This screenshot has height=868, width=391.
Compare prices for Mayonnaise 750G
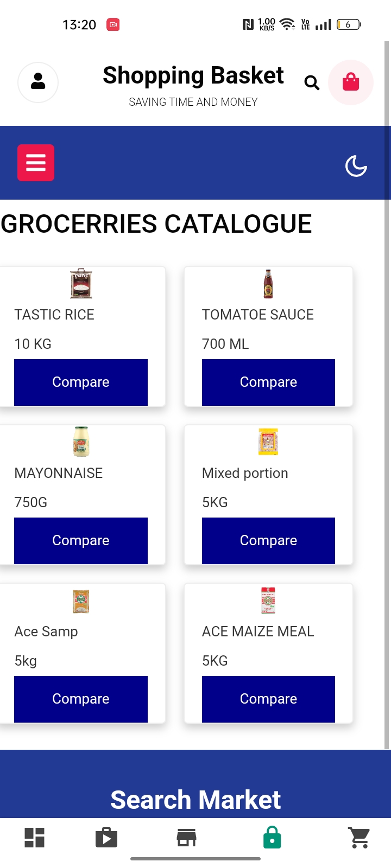[81, 541]
